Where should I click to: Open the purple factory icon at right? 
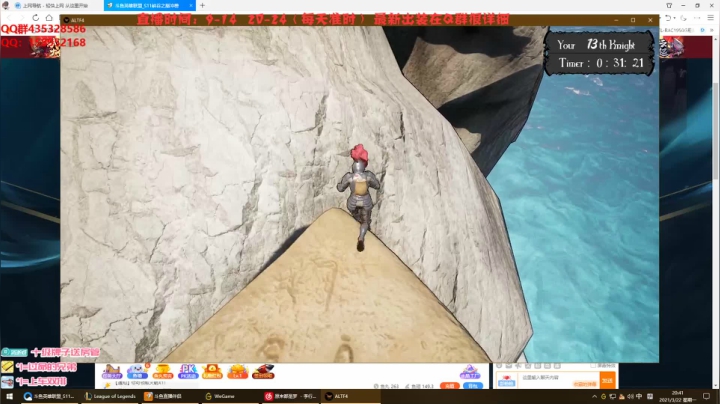point(470,371)
